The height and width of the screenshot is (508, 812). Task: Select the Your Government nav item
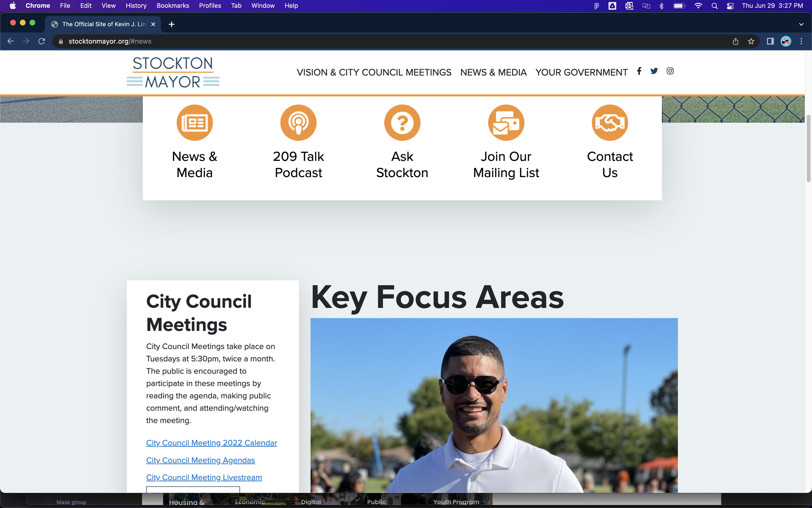[x=581, y=72]
